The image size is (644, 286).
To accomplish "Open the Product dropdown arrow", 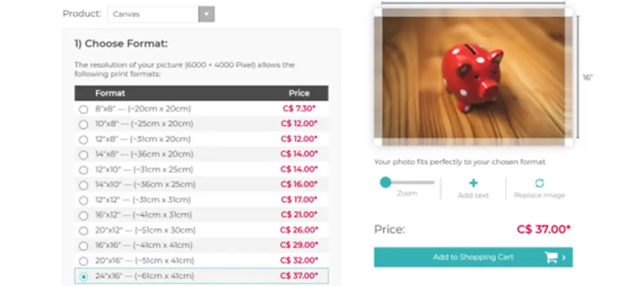I will pyautogui.click(x=206, y=14).
